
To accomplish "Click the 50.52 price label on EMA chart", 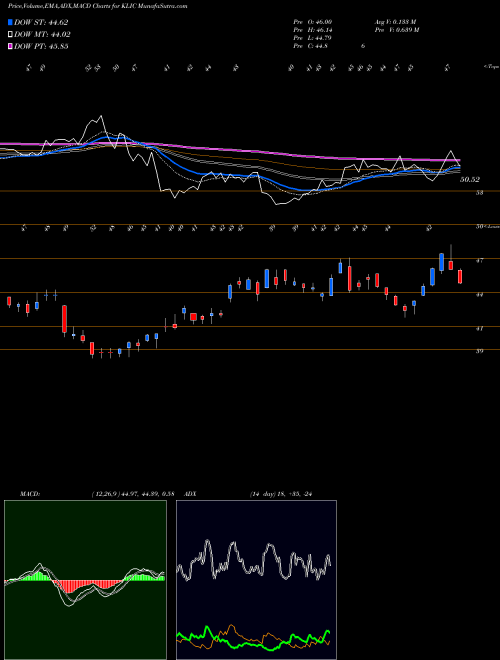I will coord(470,180).
